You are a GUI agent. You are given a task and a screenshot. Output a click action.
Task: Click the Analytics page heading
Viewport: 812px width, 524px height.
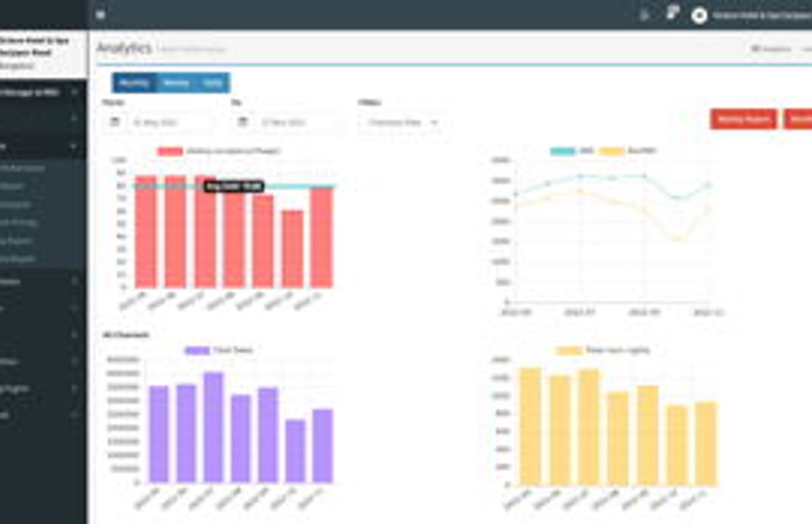pyautogui.click(x=124, y=48)
